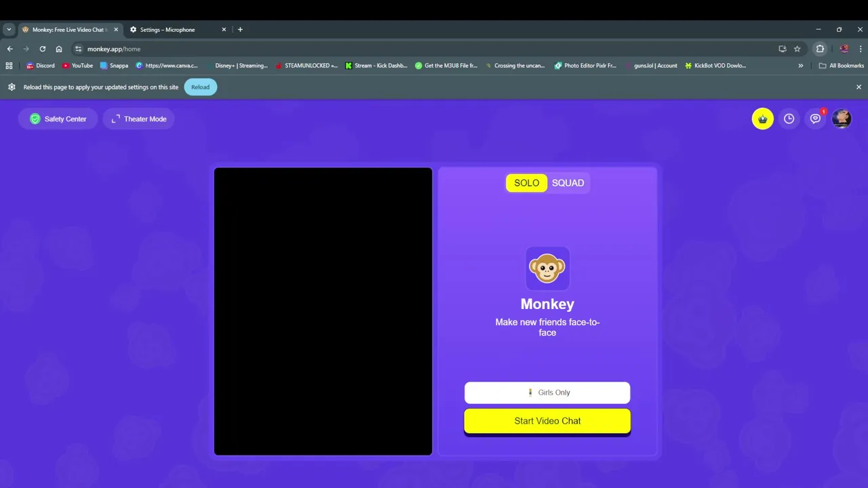The width and height of the screenshot is (868, 488).
Task: Click the infobar settings gear icon
Action: pyautogui.click(x=12, y=87)
